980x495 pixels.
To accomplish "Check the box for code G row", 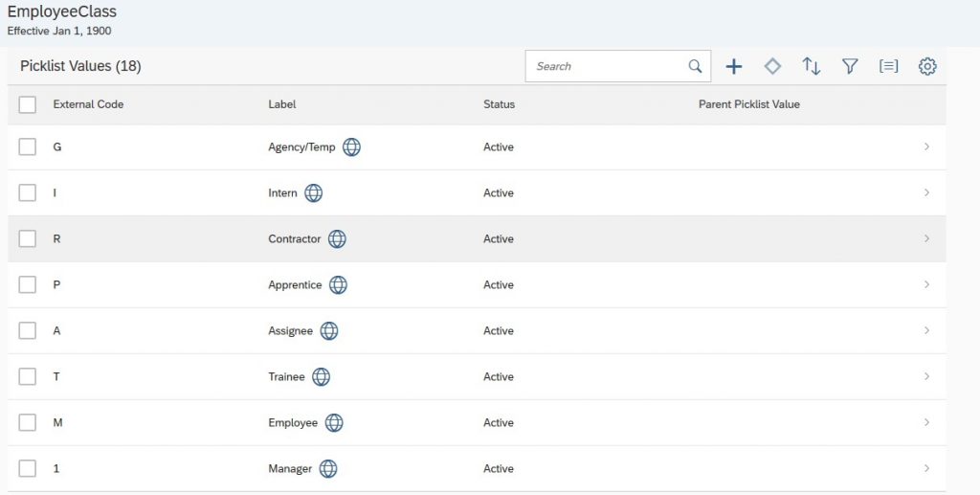I will (28, 146).
